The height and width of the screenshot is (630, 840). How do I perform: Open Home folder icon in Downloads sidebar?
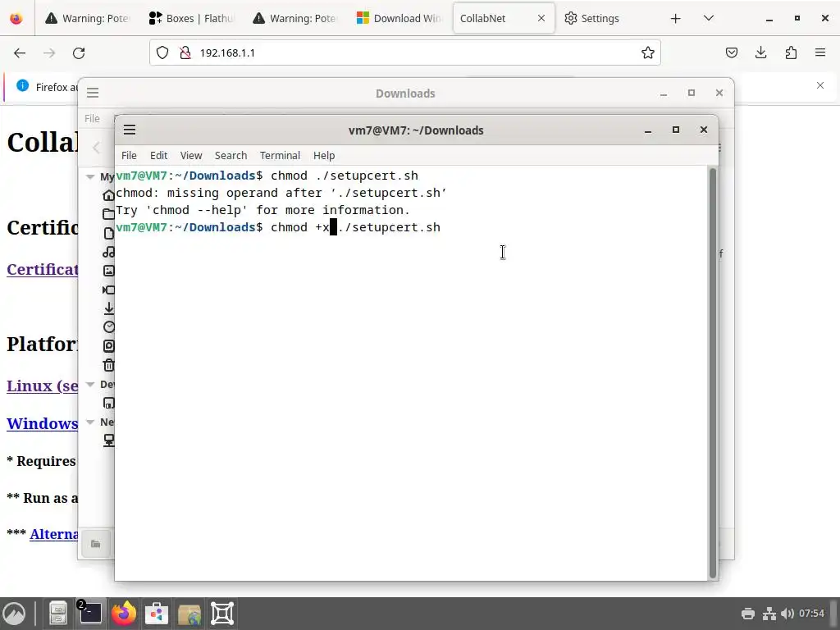coord(109,195)
